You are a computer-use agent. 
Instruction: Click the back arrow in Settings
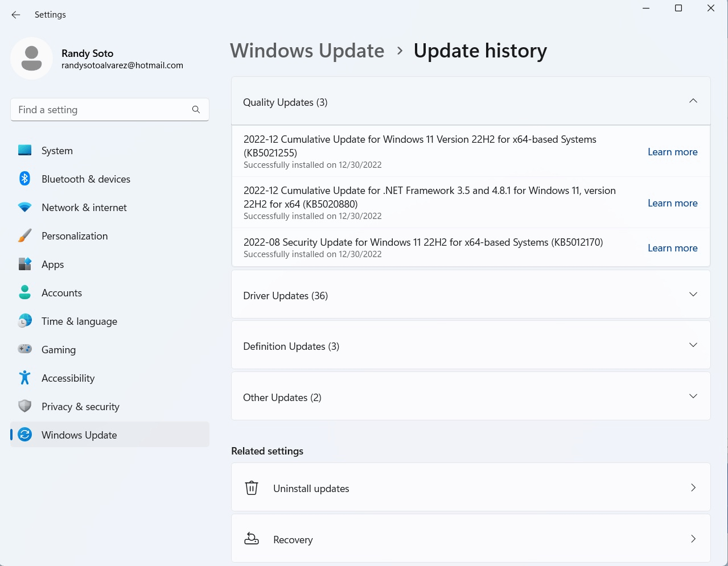(16, 15)
